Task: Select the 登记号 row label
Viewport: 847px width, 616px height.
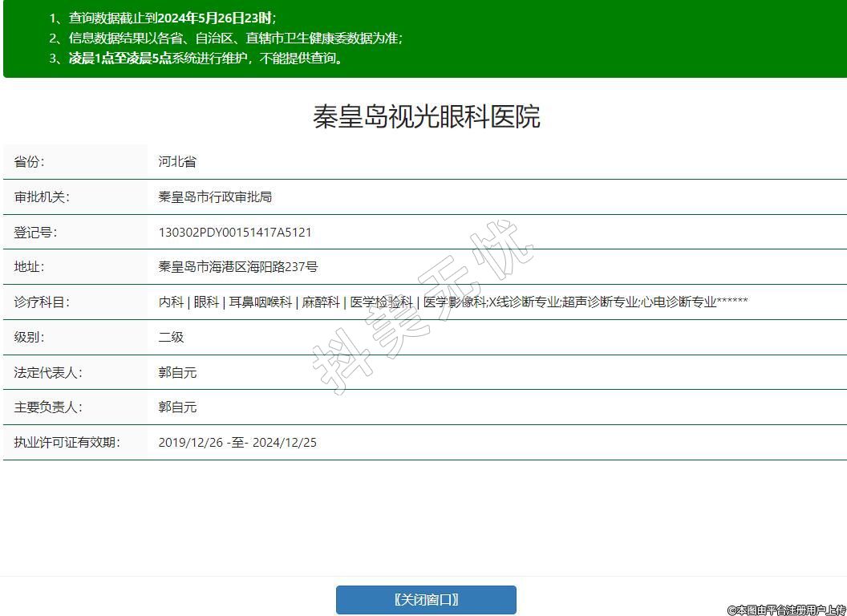Action: (36, 233)
